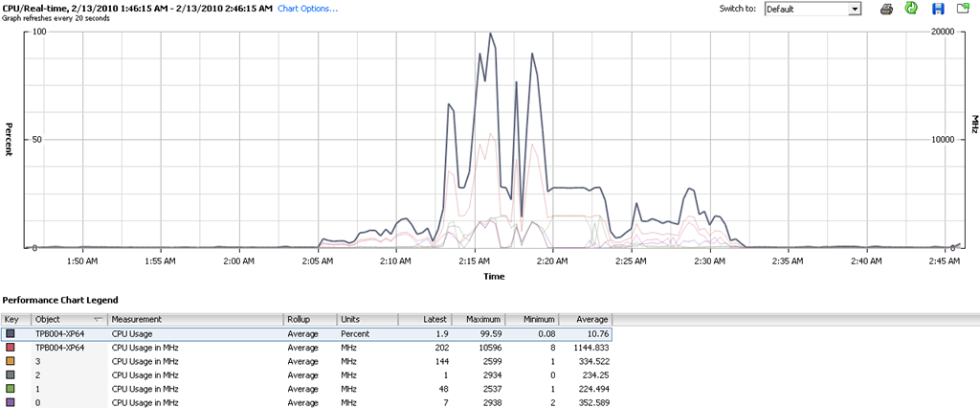Refresh the chart with green arrows icon

coord(911,9)
